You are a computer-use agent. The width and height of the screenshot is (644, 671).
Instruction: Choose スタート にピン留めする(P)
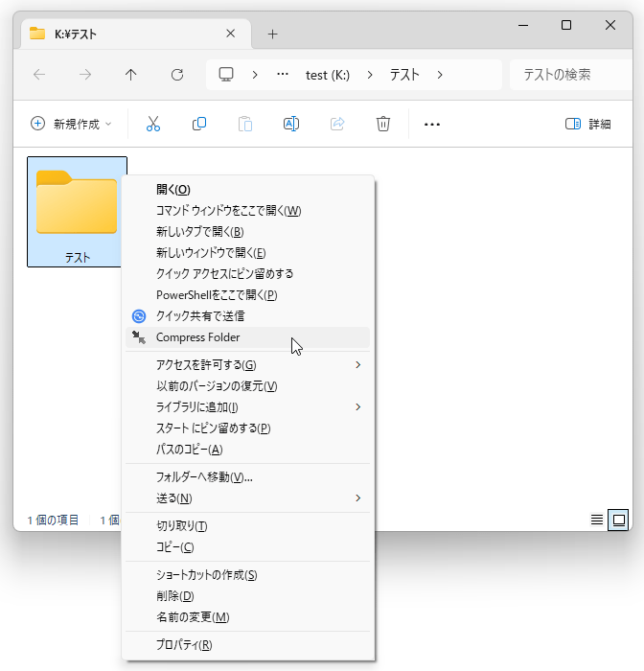[247, 428]
